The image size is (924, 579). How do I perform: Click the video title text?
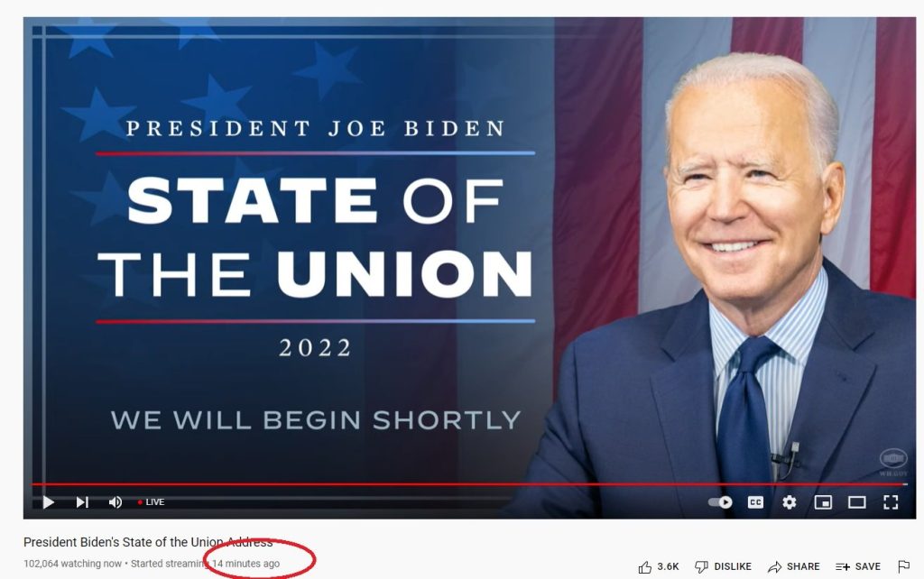(148, 542)
